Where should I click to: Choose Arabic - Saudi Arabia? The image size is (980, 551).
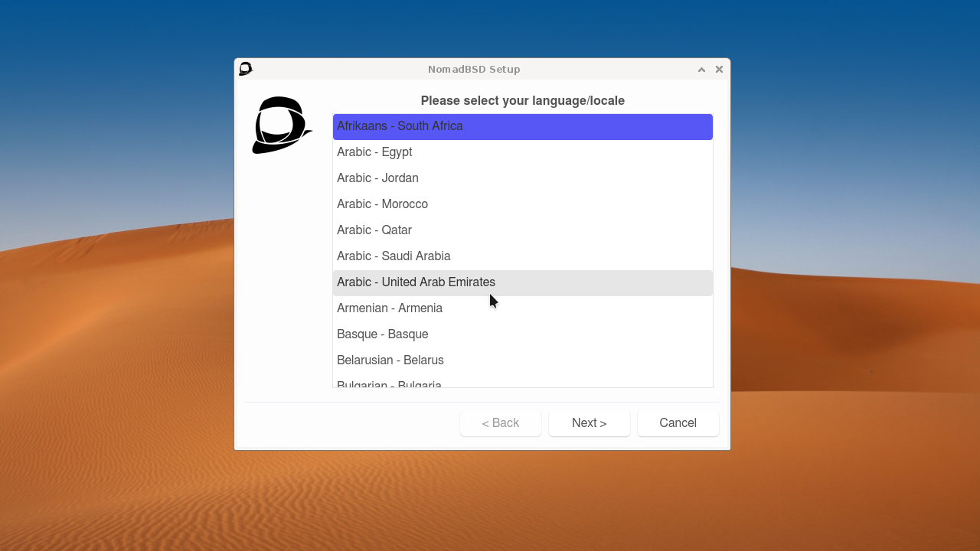point(523,257)
